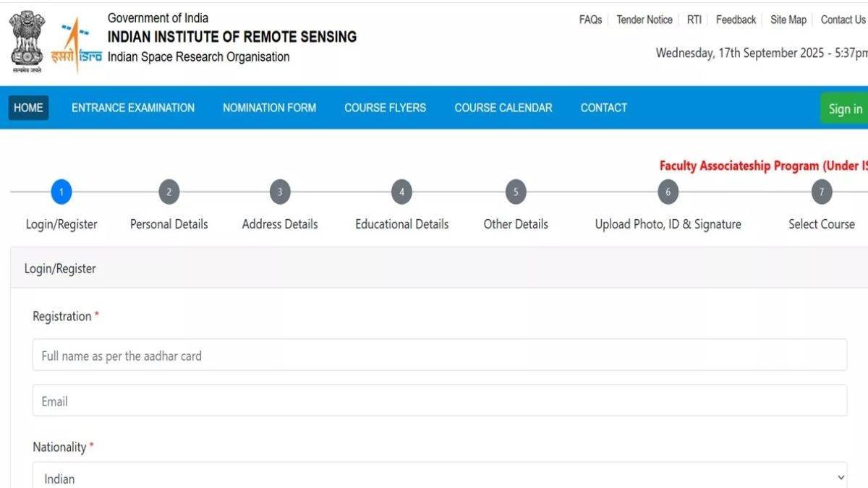Click the Government of India emblem logo

point(27,41)
